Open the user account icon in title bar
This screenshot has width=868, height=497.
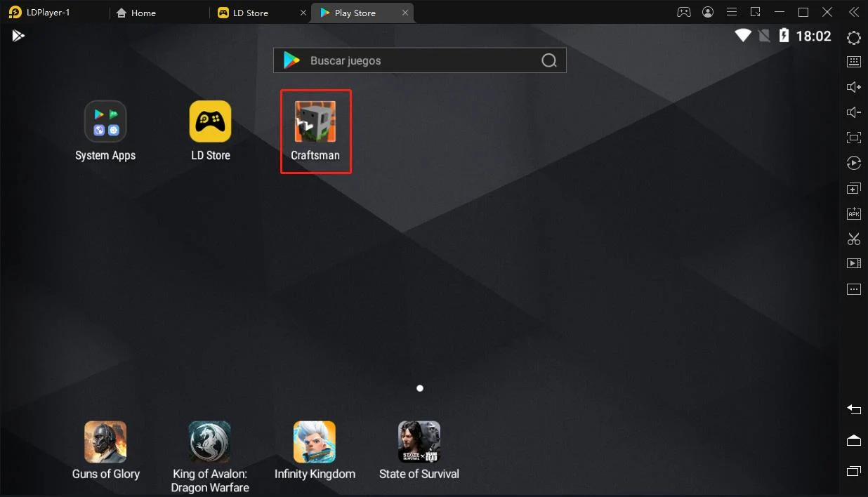point(708,12)
